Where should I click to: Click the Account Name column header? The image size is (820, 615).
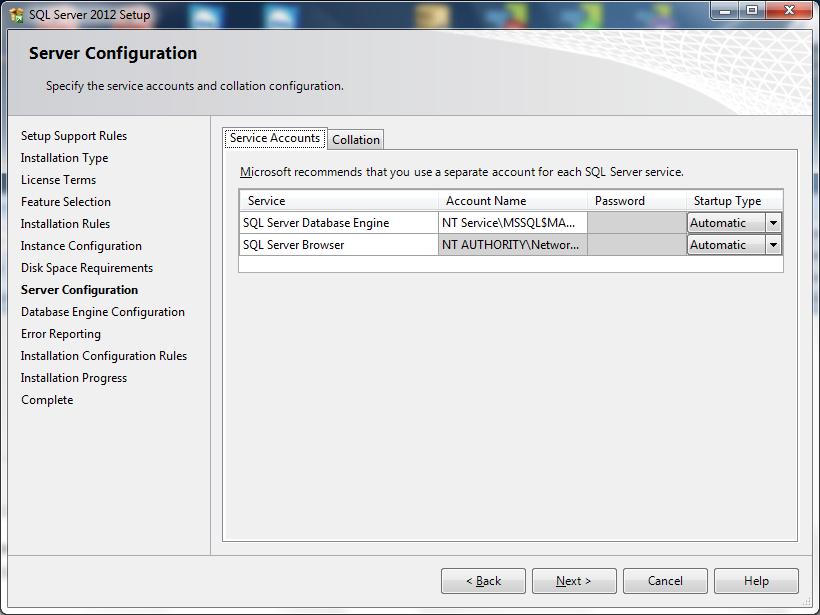(x=512, y=201)
